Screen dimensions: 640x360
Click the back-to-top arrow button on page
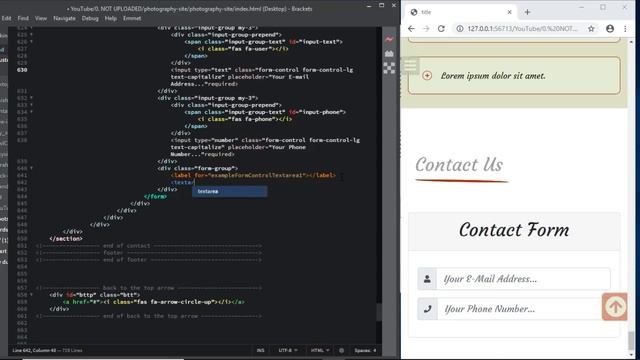coord(615,307)
